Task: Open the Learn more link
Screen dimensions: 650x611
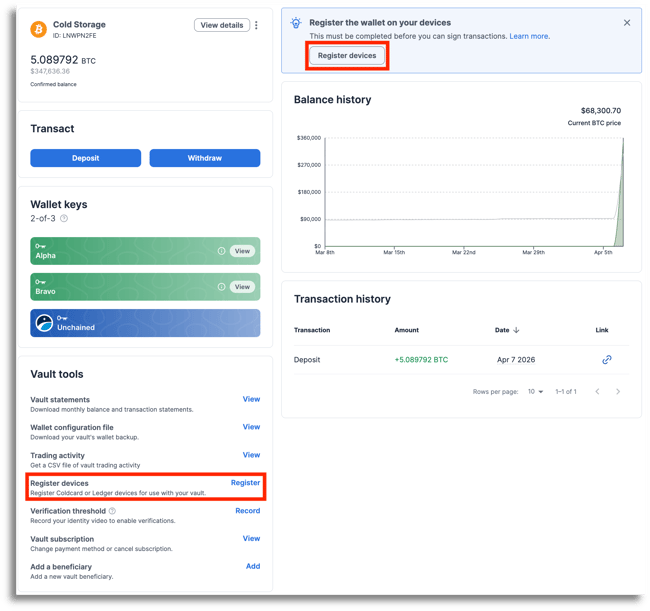Action: point(529,36)
